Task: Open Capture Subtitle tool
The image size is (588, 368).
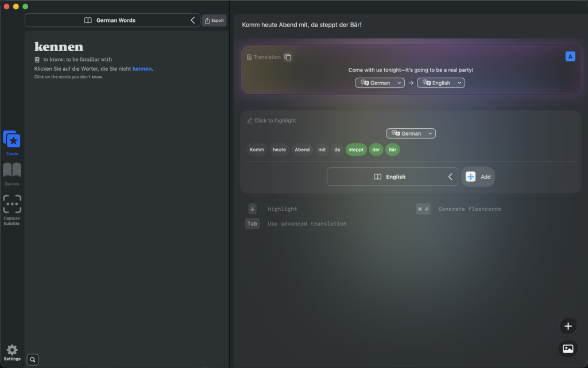Action: (12, 210)
